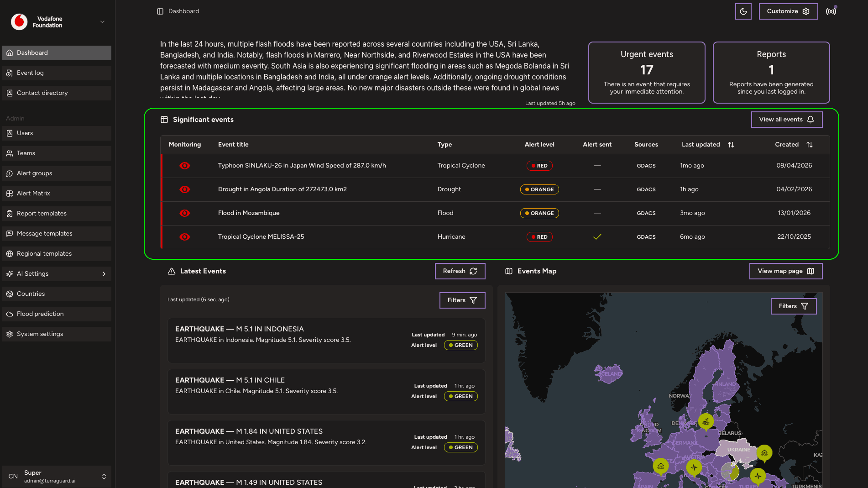Screen dimensions: 868x488
Task: Open Flood in Mozambique event title
Action: pos(249,213)
